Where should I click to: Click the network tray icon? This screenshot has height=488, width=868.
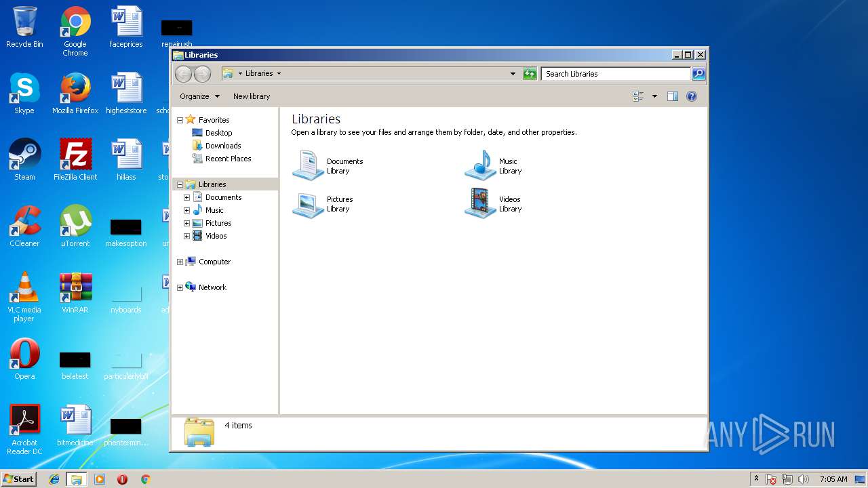click(x=787, y=479)
